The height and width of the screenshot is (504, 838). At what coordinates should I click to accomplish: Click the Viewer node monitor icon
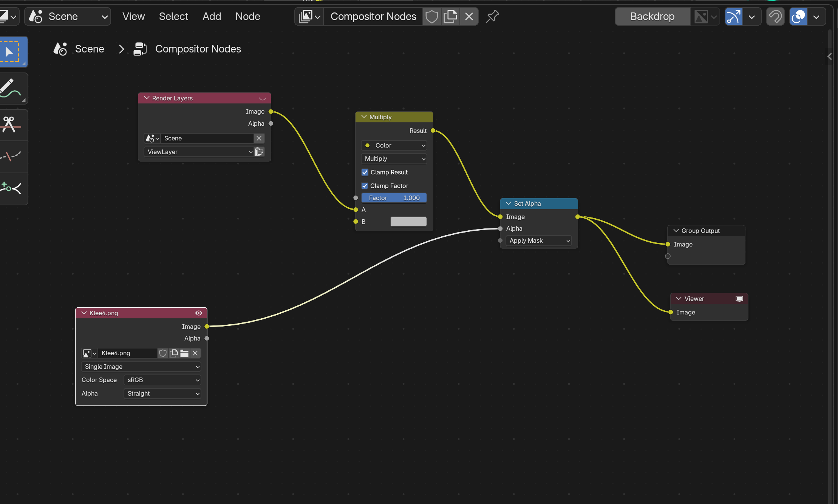(x=739, y=299)
